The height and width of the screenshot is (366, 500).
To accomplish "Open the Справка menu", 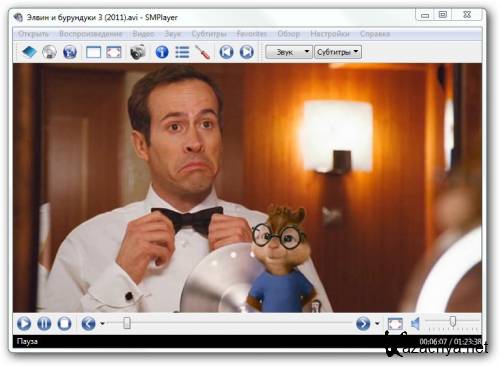I will tap(375, 34).
